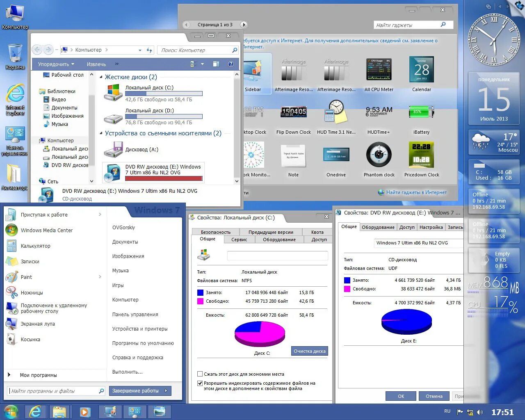
Task: Switch to the Оборудование tab in DVD properties
Action: coord(378,227)
